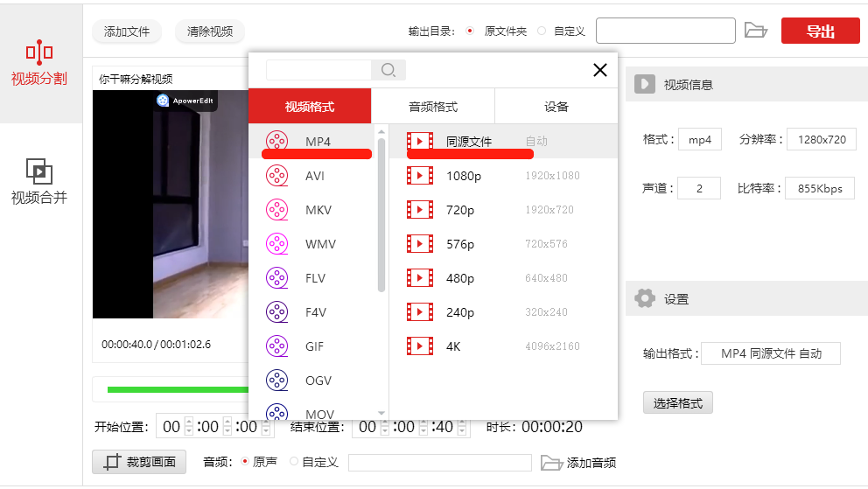The width and height of the screenshot is (868, 489).
Task: Click the 480p film strip icon
Action: coord(420,278)
